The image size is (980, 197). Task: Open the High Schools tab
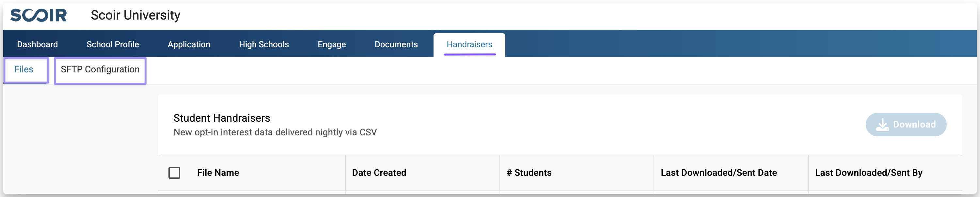264,44
